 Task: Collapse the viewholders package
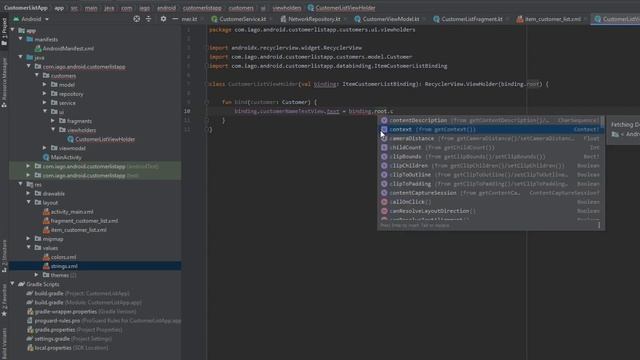[53, 130]
